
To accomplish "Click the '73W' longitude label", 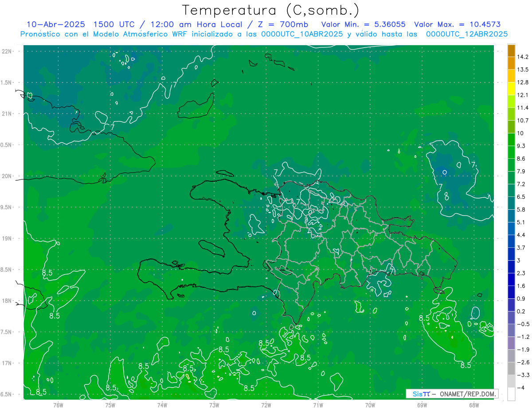I will [x=214, y=405].
